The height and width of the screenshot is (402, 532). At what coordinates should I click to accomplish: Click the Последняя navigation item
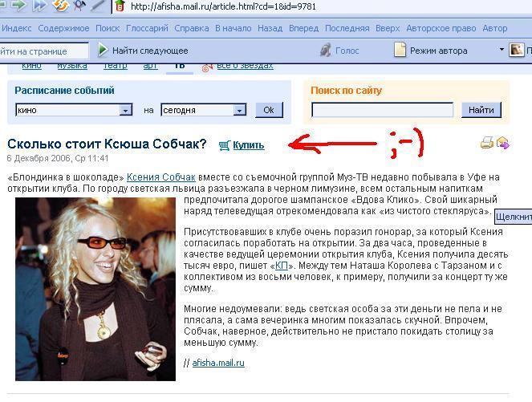[x=347, y=28]
